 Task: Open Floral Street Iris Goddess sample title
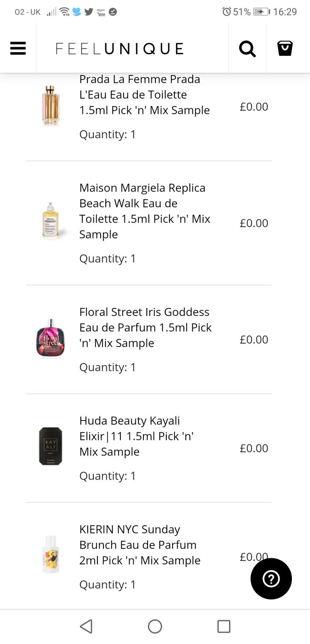(x=145, y=327)
